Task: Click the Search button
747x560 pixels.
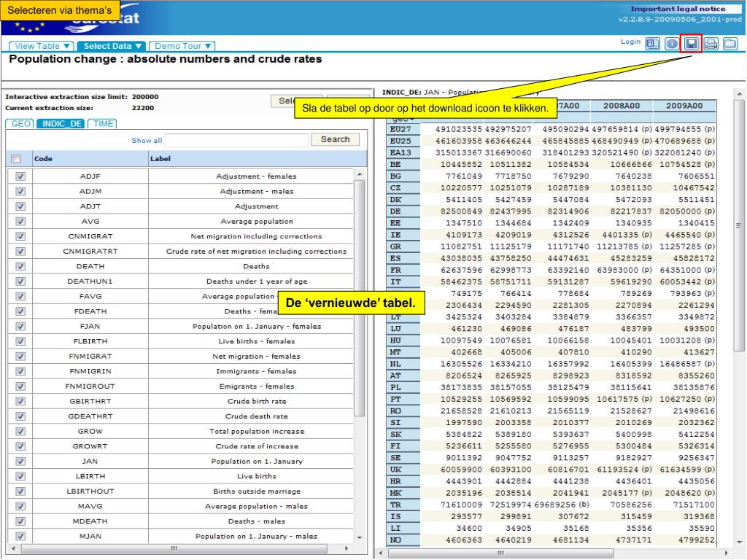Action: click(335, 140)
